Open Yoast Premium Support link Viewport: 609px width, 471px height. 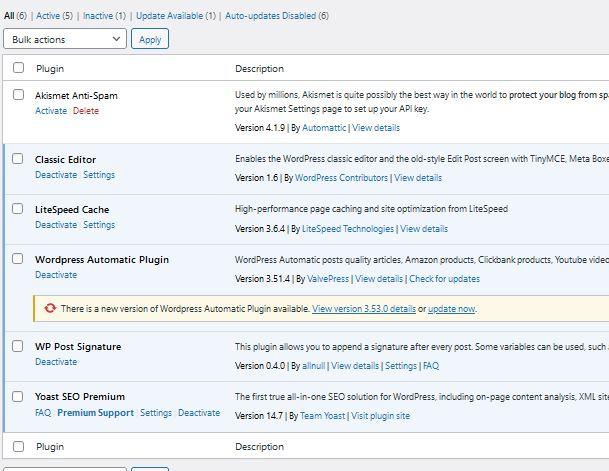(x=95, y=413)
